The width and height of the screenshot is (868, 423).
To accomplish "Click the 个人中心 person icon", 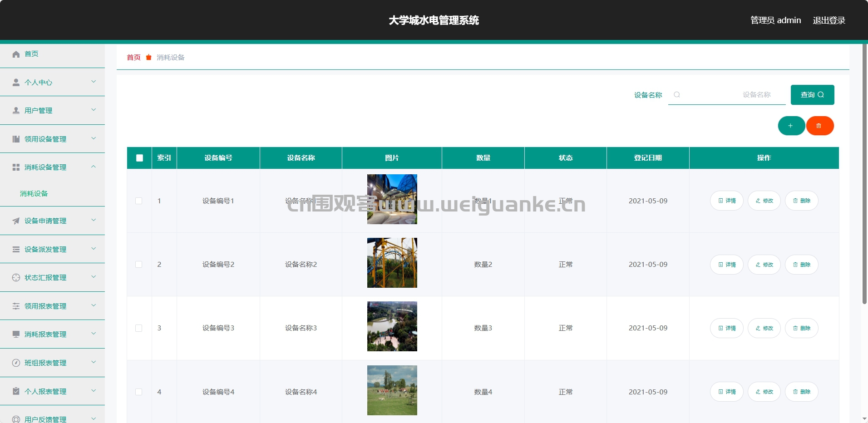I will click(x=16, y=82).
